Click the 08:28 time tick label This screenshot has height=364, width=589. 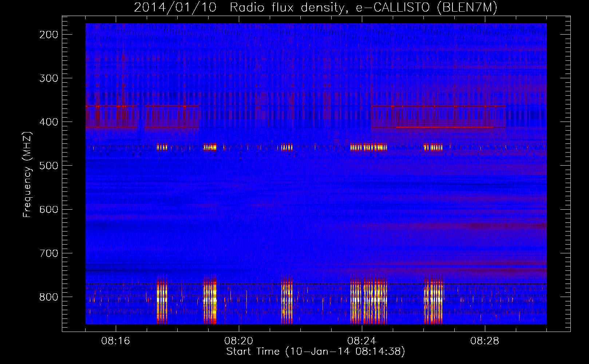point(485,341)
